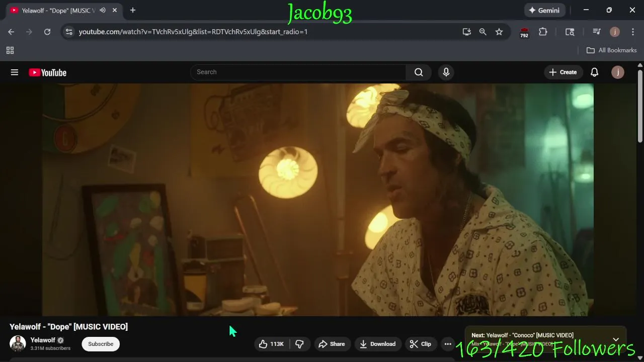This screenshot has width=644, height=362.
Task: Click the video player to pause
Action: coord(318,200)
